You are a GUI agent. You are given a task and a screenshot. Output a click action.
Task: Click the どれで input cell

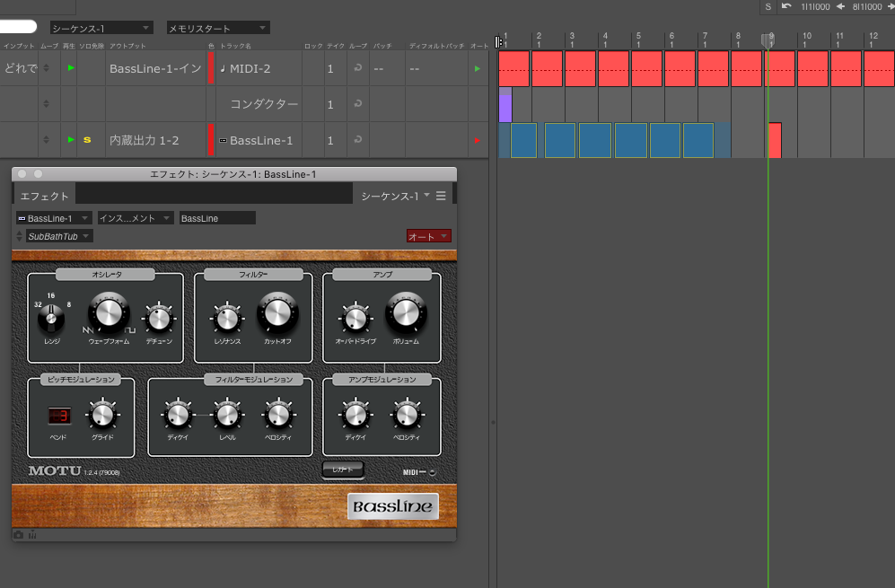click(21, 68)
